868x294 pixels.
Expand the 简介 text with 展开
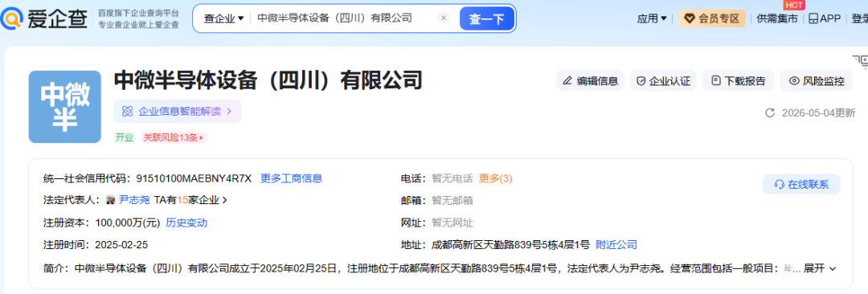(820, 268)
